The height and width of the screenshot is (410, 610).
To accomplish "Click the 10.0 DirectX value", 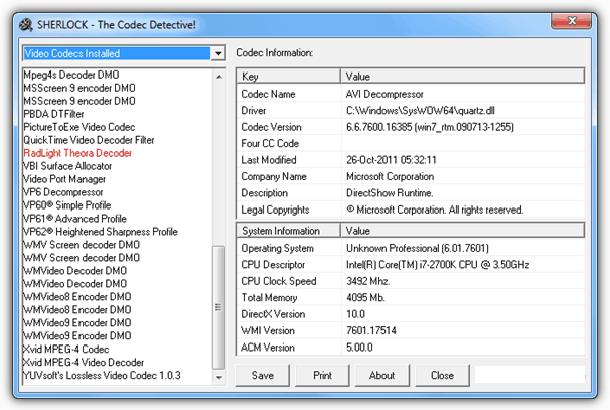I will [x=355, y=314].
